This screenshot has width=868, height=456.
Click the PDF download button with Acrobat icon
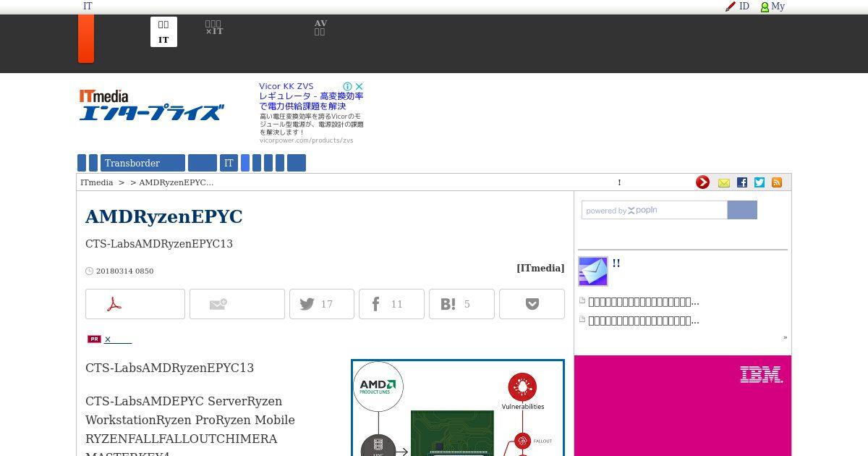pyautogui.click(x=135, y=304)
